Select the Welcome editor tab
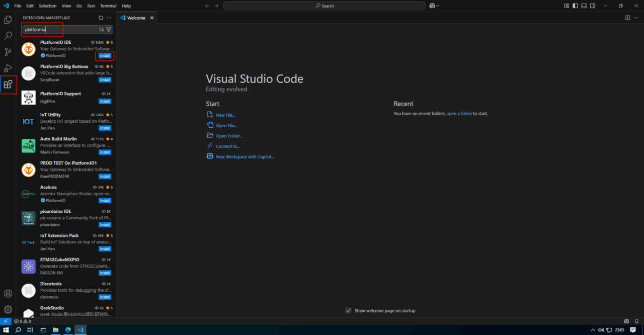This screenshot has width=644, height=335. click(136, 18)
